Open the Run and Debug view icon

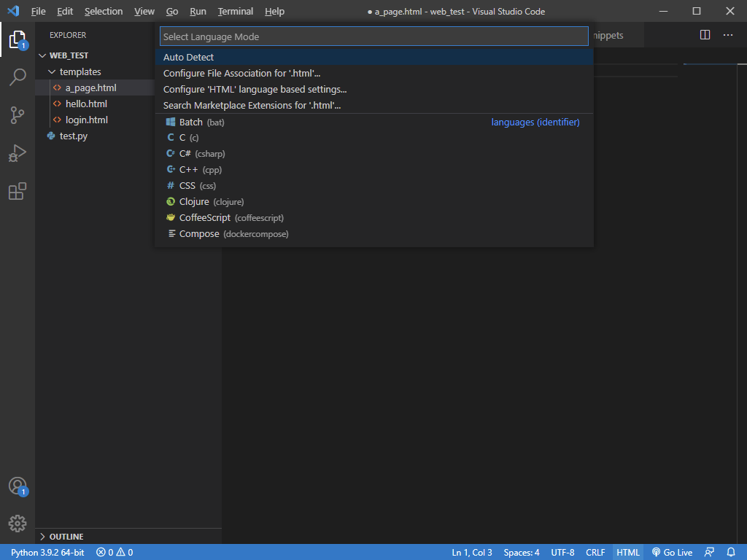18,153
